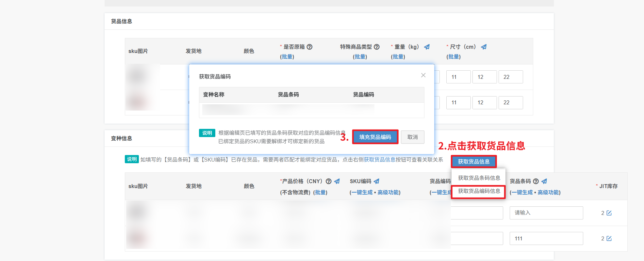Click help icon next to 是否原箱
The width and height of the screenshot is (644, 261).
coord(309,47)
